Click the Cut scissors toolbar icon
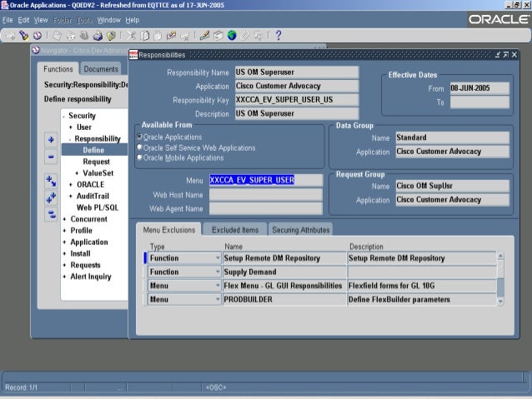 (x=133, y=35)
